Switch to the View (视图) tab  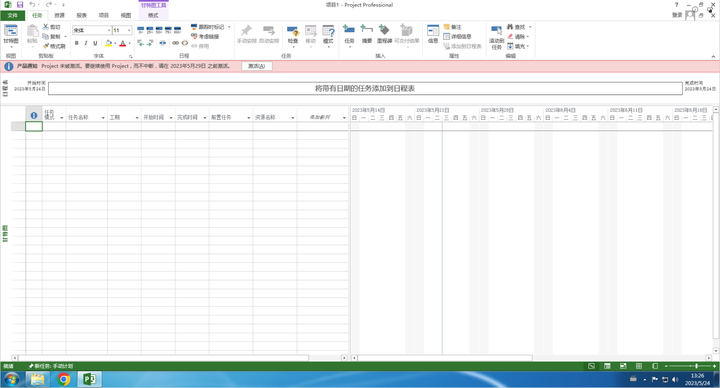(126, 16)
